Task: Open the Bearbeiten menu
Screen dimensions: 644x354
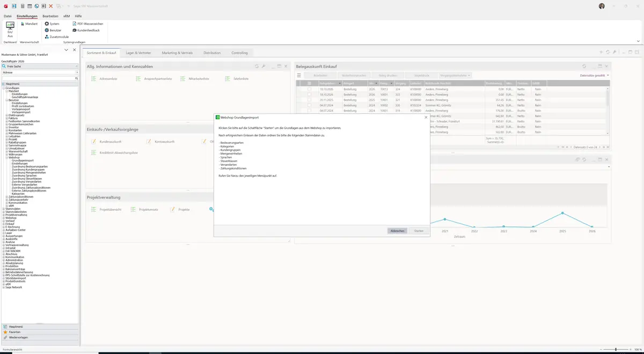Action: point(50,16)
